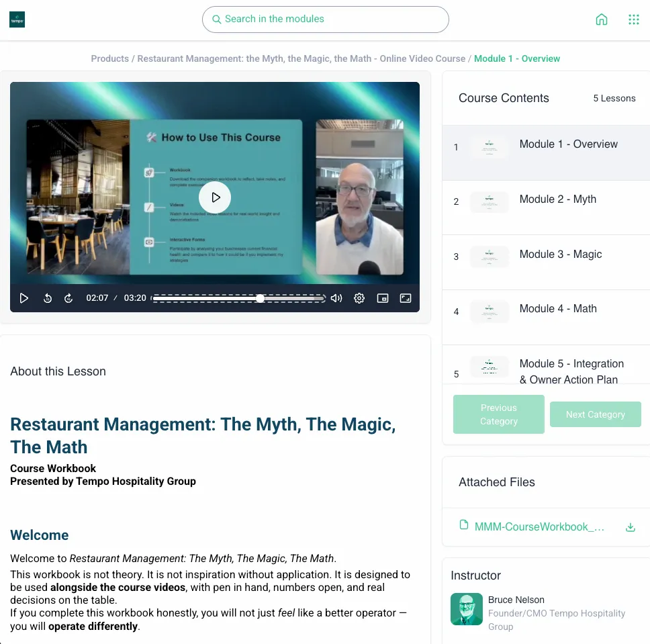Download the MMM-CourseWorkbook file icon
Image resolution: width=650 pixels, height=644 pixels.
click(630, 527)
